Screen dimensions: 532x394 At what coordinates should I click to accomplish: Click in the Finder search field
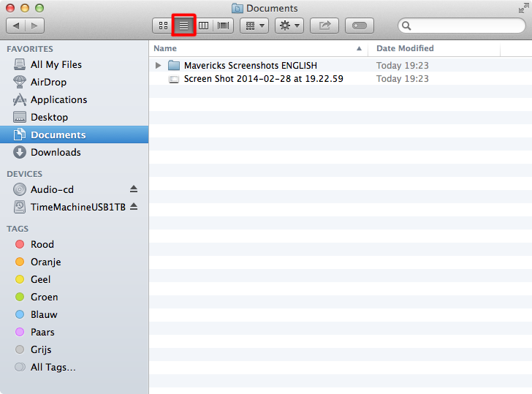tap(462, 26)
